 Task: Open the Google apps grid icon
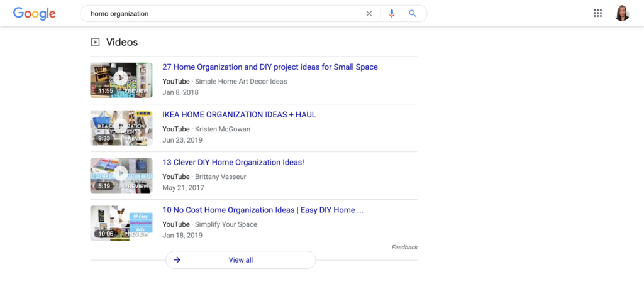click(x=597, y=14)
